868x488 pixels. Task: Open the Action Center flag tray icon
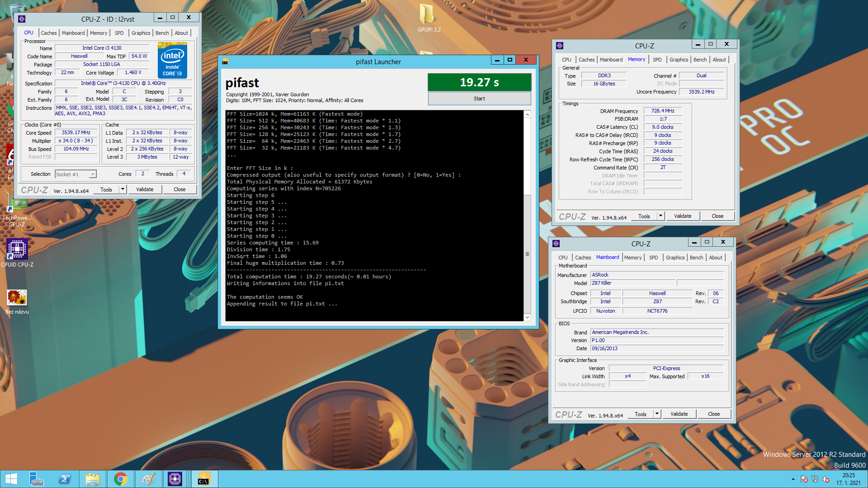point(804,479)
